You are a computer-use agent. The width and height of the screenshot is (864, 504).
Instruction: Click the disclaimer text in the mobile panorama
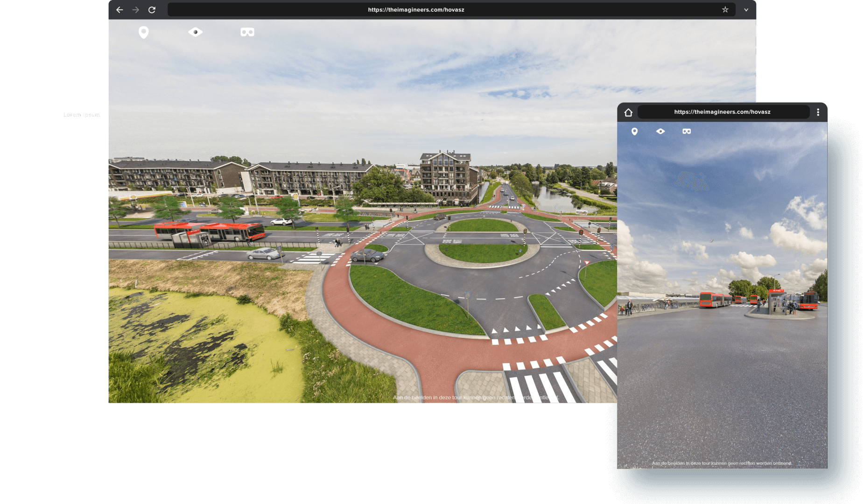click(x=722, y=463)
